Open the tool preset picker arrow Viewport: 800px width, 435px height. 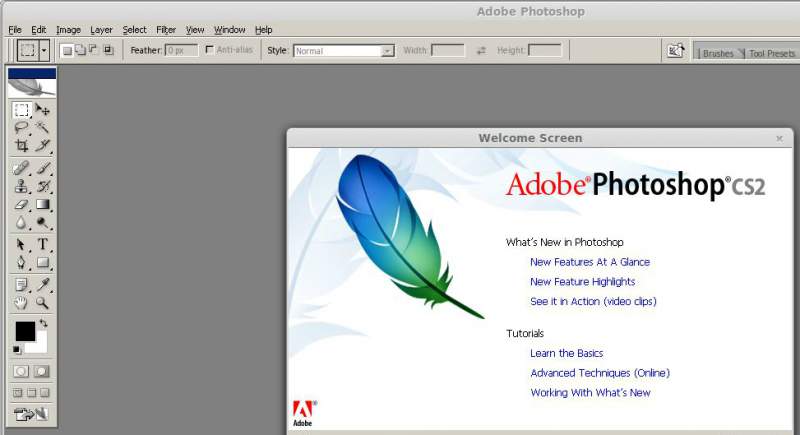tap(44, 50)
